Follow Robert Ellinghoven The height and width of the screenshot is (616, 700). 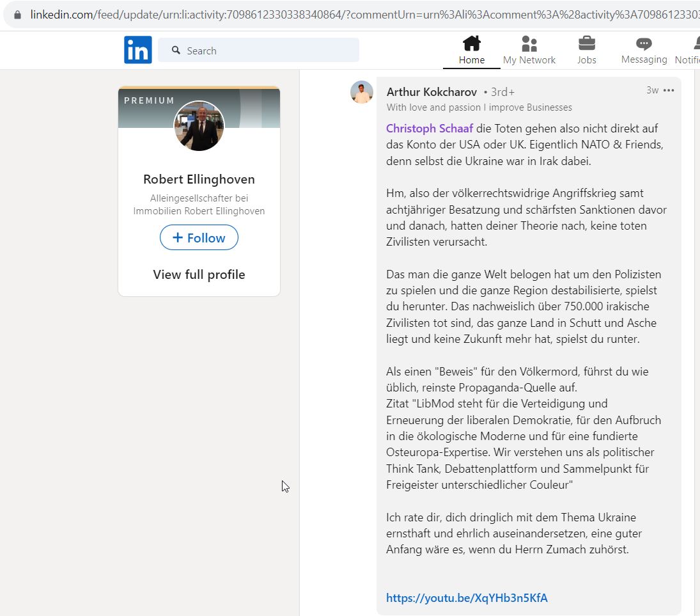point(199,237)
